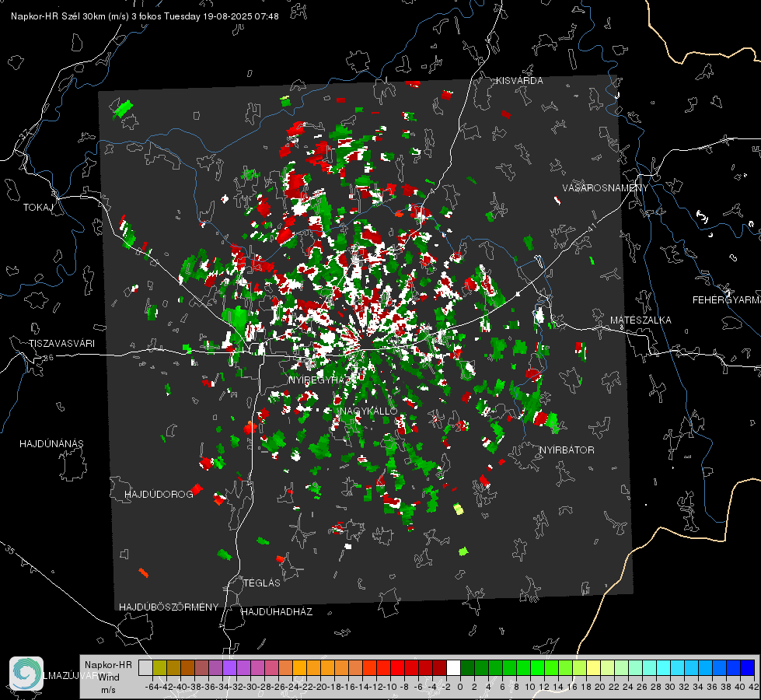Select the KISVÁRDA town label
This screenshot has height=700, width=761.
pos(519,81)
